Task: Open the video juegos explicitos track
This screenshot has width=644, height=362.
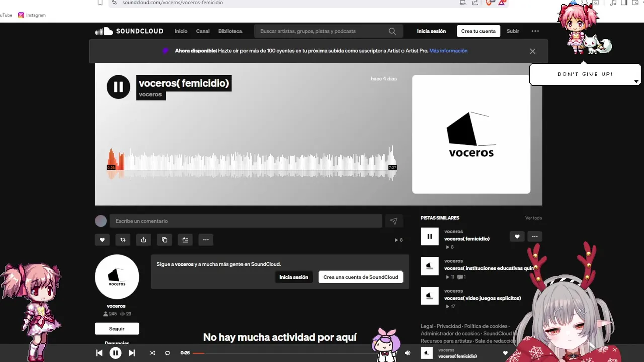Action: pos(482,298)
